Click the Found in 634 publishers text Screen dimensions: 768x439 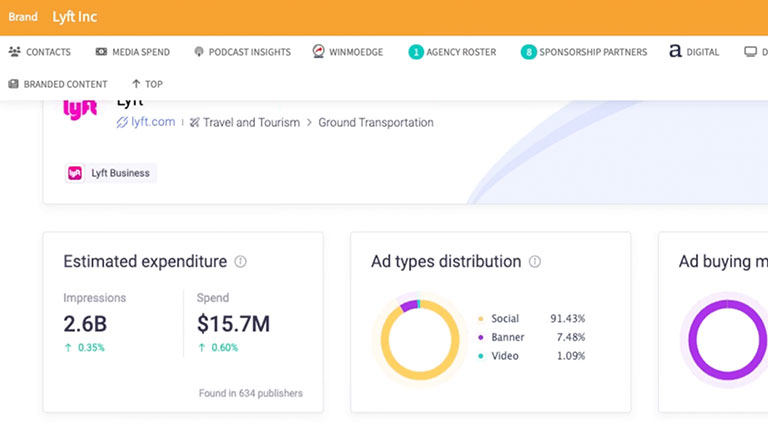251,393
